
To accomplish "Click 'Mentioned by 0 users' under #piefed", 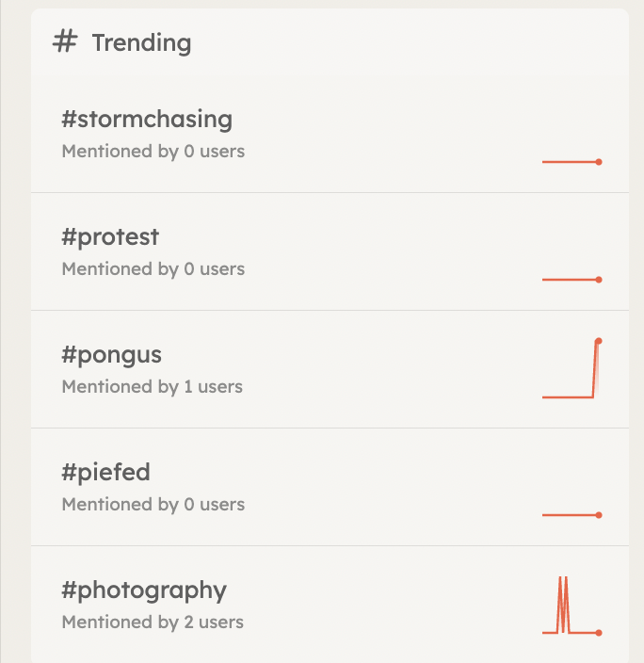I will click(153, 505).
